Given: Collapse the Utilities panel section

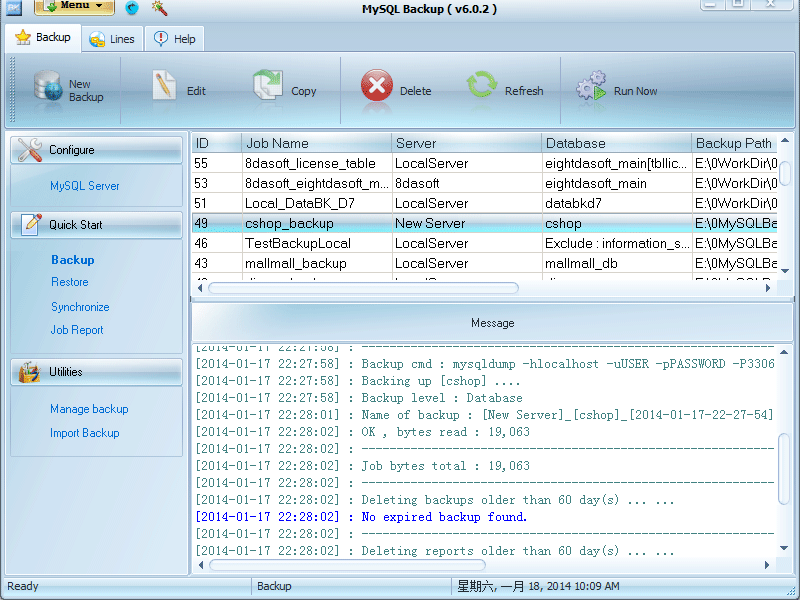Looking at the screenshot, I should coord(96,372).
